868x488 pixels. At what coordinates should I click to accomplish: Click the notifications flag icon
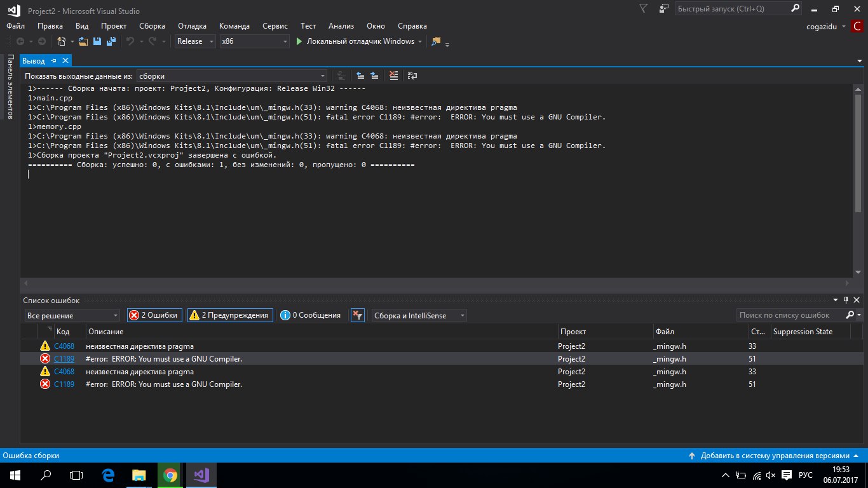644,9
